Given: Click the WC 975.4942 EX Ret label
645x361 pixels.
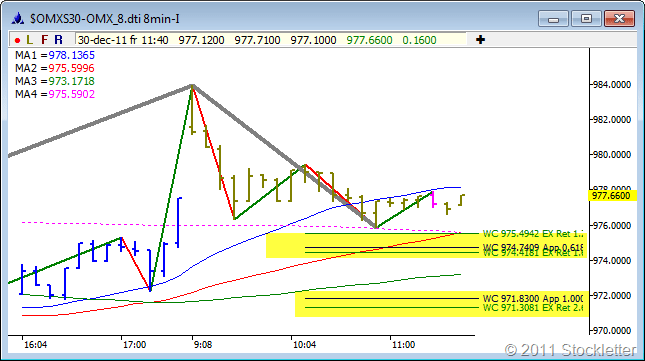Looking at the screenshot, I should 533,234.
